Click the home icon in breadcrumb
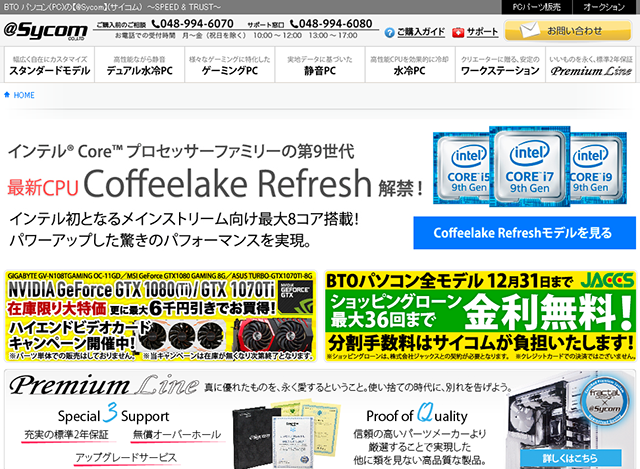 (7, 95)
